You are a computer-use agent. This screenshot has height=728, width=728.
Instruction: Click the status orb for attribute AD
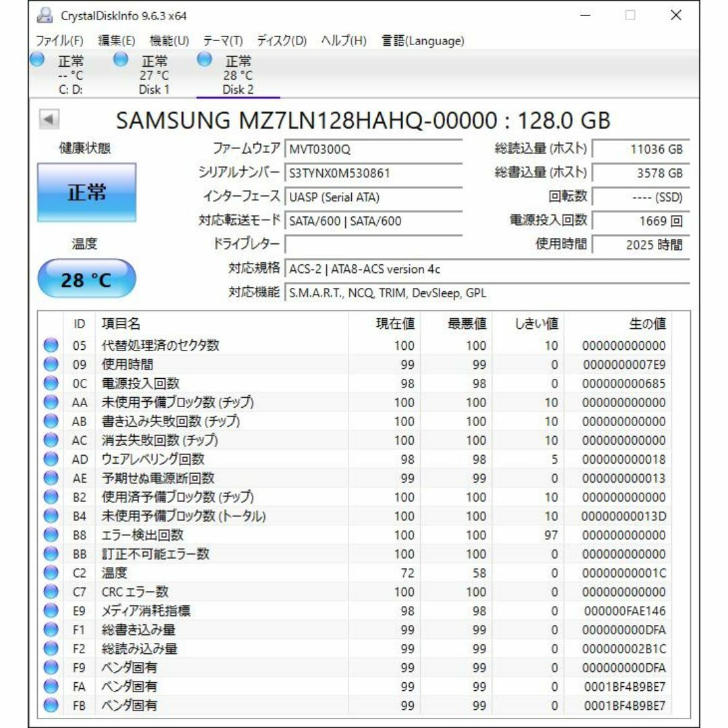51,459
